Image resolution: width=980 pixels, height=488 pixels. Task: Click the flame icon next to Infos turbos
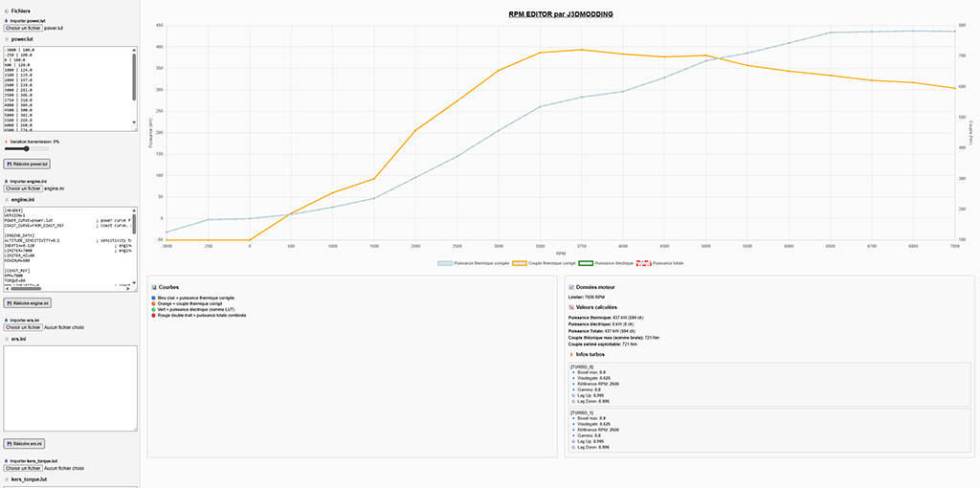click(x=572, y=354)
